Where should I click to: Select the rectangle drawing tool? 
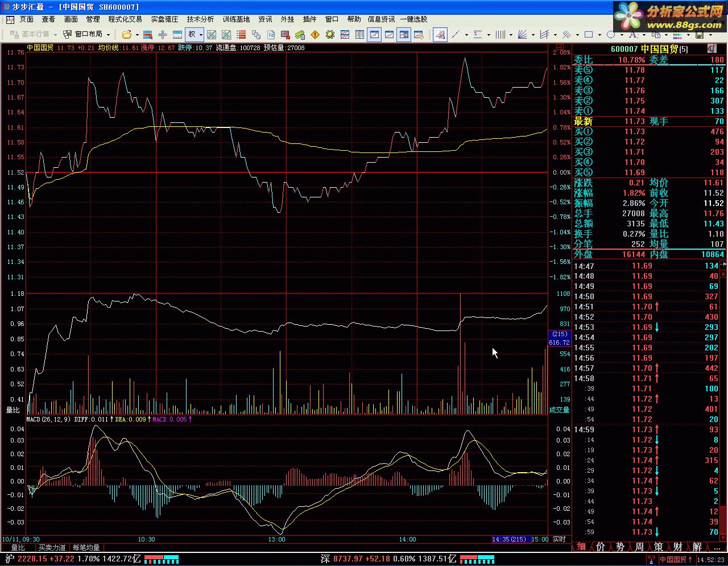coord(589,35)
